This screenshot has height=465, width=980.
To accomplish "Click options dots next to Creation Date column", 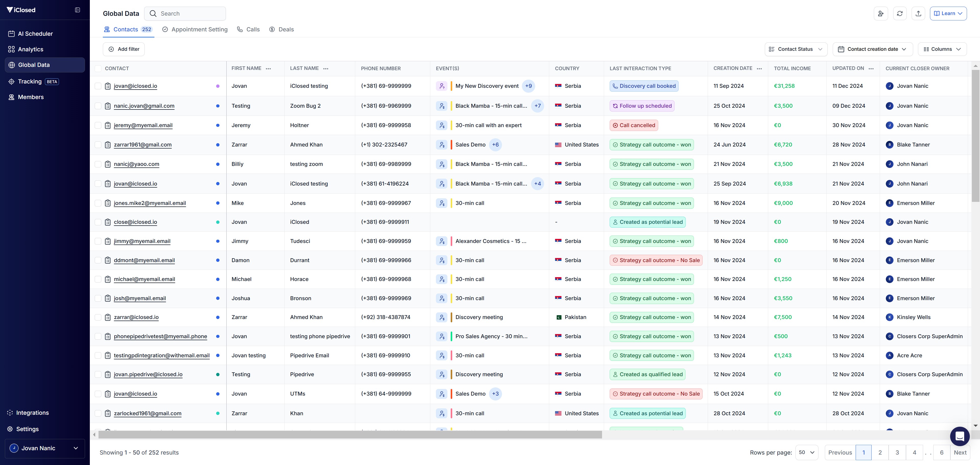I will click(x=759, y=68).
